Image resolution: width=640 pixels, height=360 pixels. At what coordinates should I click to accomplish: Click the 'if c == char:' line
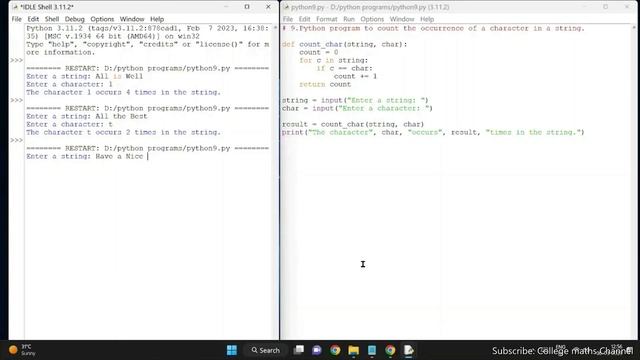344,68
